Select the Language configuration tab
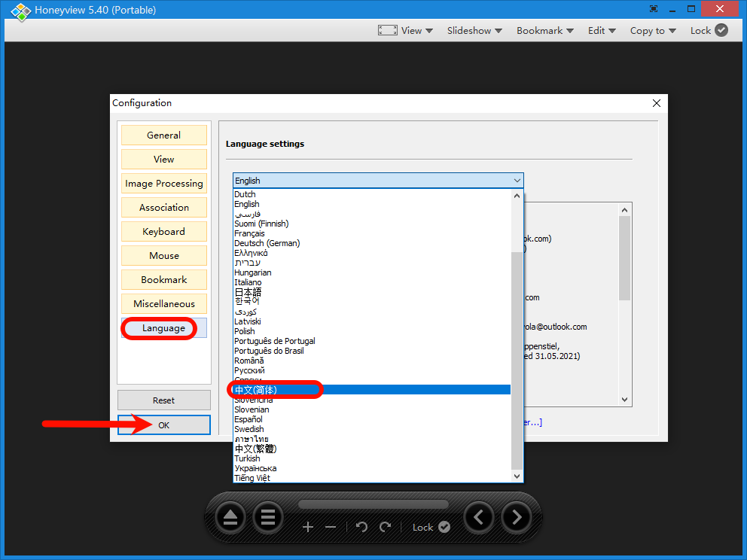747x560 pixels. click(164, 328)
